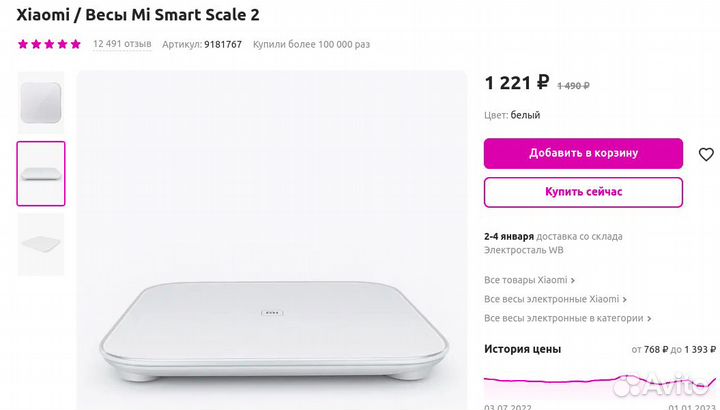Click the crossed-out old price 1 490 ₽
The image size is (720, 410).
(573, 85)
